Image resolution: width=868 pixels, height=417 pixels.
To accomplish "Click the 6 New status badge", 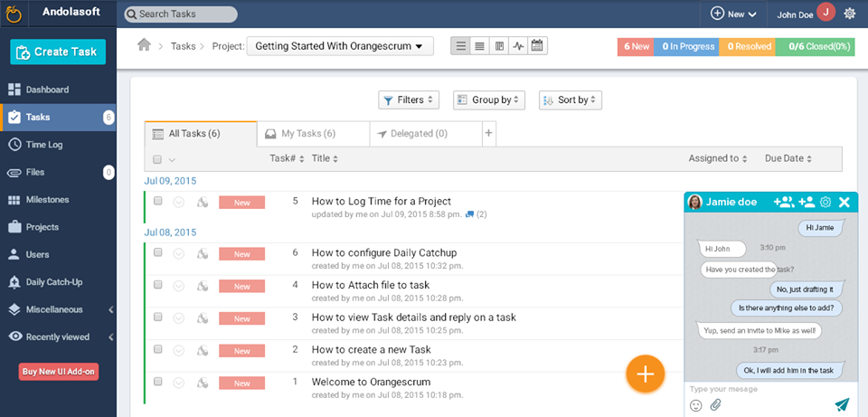I will click(636, 47).
